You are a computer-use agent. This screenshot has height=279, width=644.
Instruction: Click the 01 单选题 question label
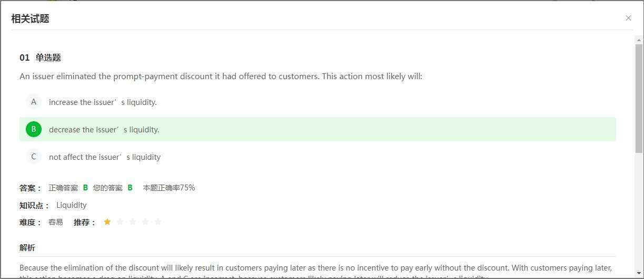coord(41,57)
